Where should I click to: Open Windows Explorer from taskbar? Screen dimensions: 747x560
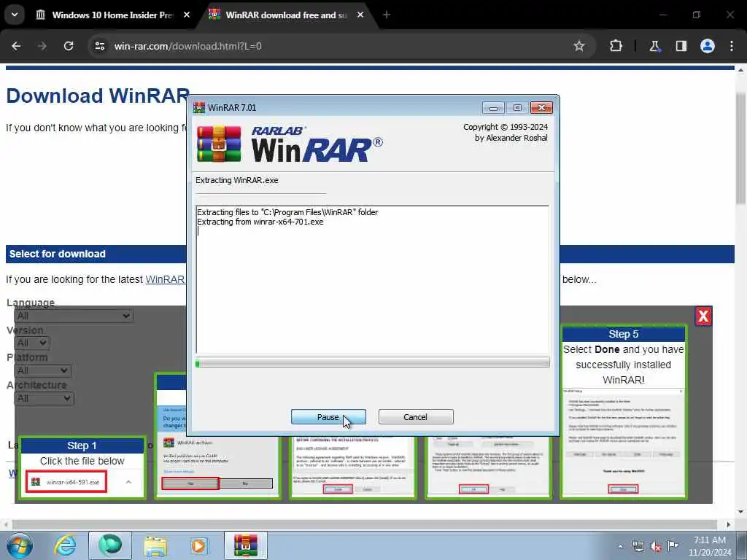tap(155, 545)
